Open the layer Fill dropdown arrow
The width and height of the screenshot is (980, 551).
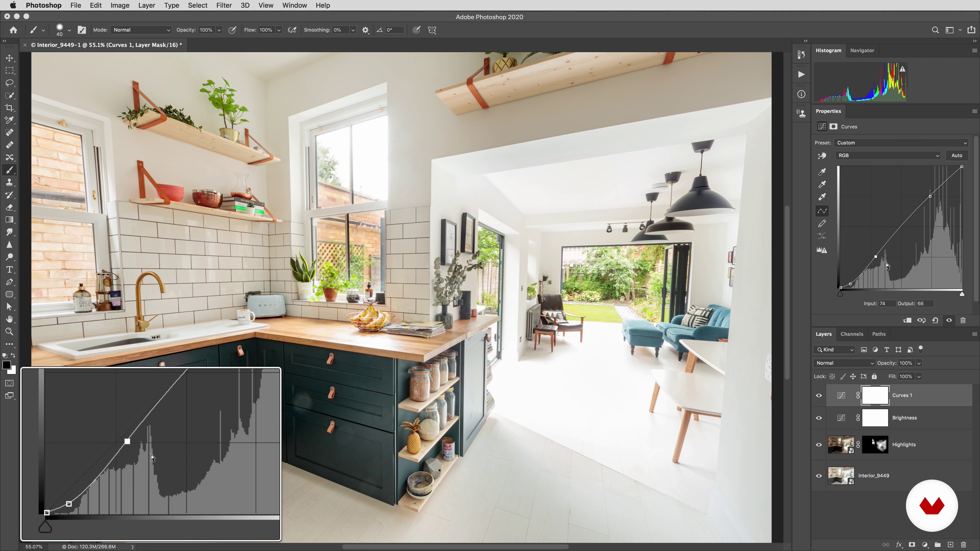919,377
